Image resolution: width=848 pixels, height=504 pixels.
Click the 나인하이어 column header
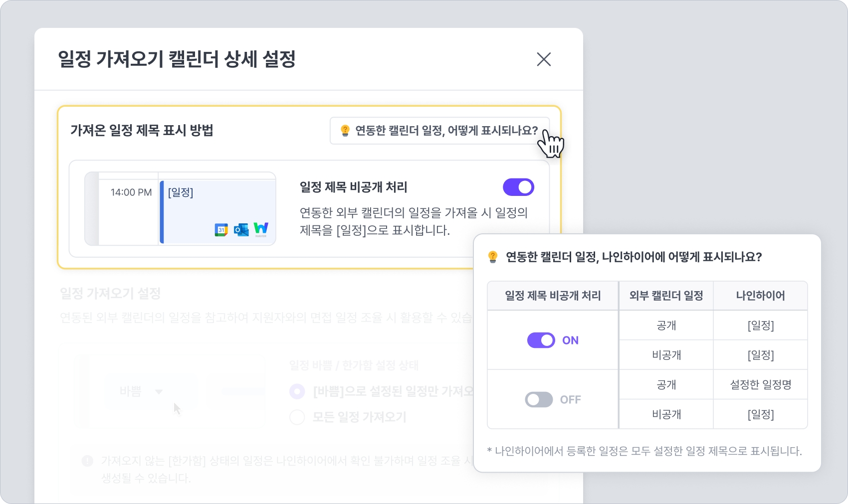(760, 296)
